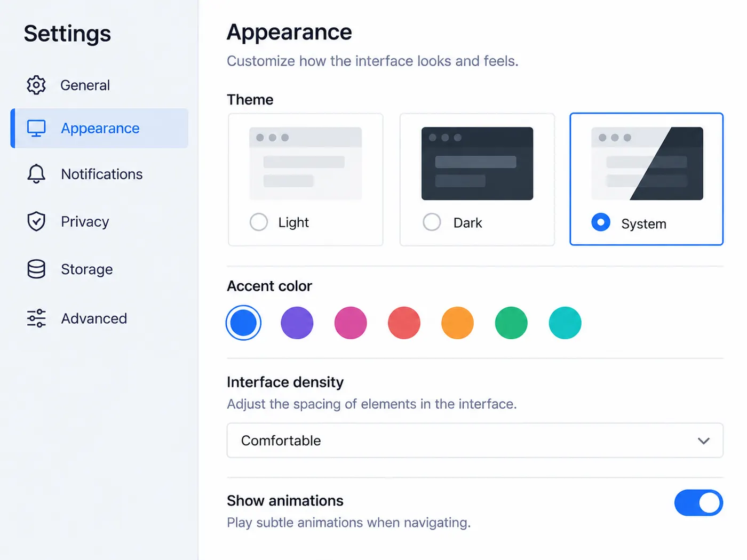Open the General settings section
This screenshot has width=747, height=560.
[99, 85]
